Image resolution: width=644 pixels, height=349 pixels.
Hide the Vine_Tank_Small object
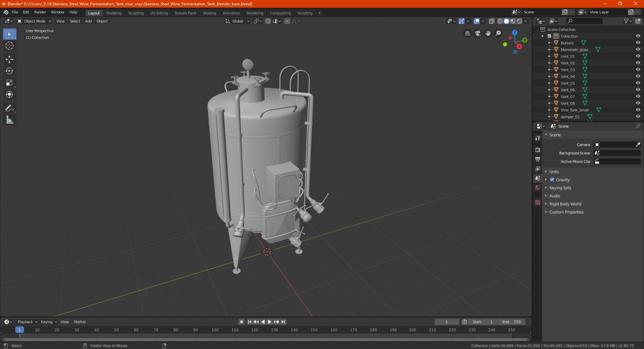pyautogui.click(x=638, y=110)
